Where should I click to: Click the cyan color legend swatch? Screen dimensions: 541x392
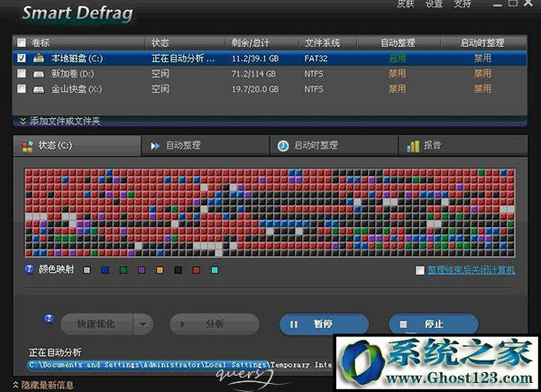[215, 270]
